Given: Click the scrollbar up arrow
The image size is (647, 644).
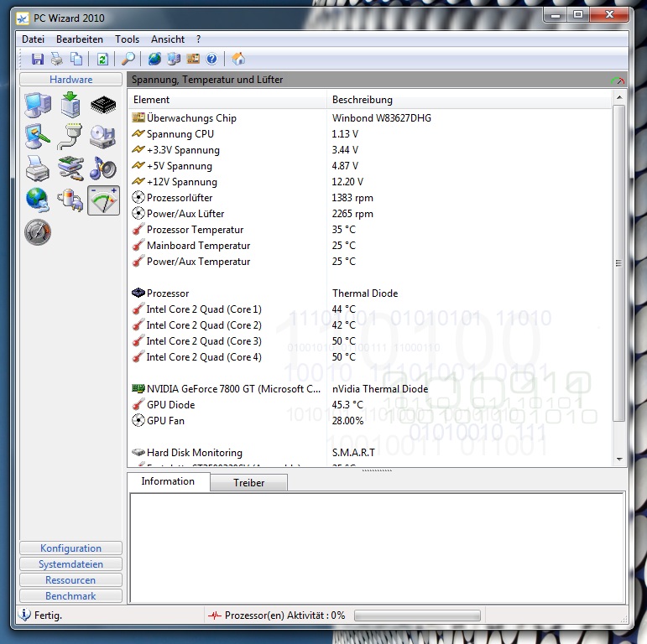Looking at the screenshot, I should pos(619,97).
